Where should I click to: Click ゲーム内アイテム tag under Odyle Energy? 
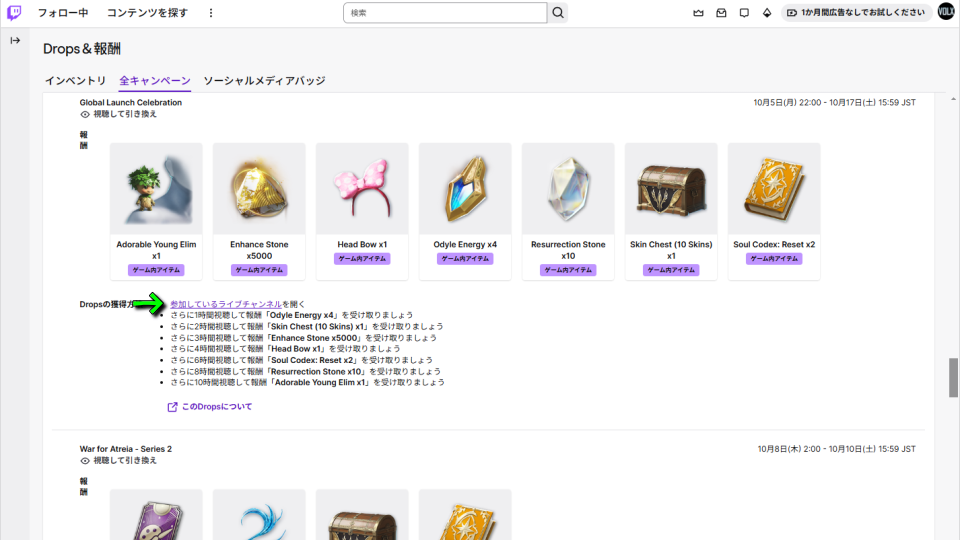tap(465, 259)
